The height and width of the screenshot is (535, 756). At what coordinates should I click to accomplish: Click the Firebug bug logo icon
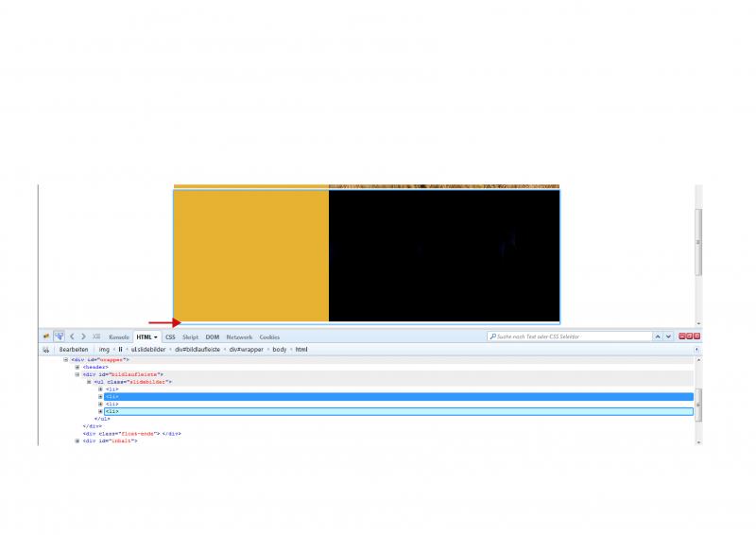point(46,337)
